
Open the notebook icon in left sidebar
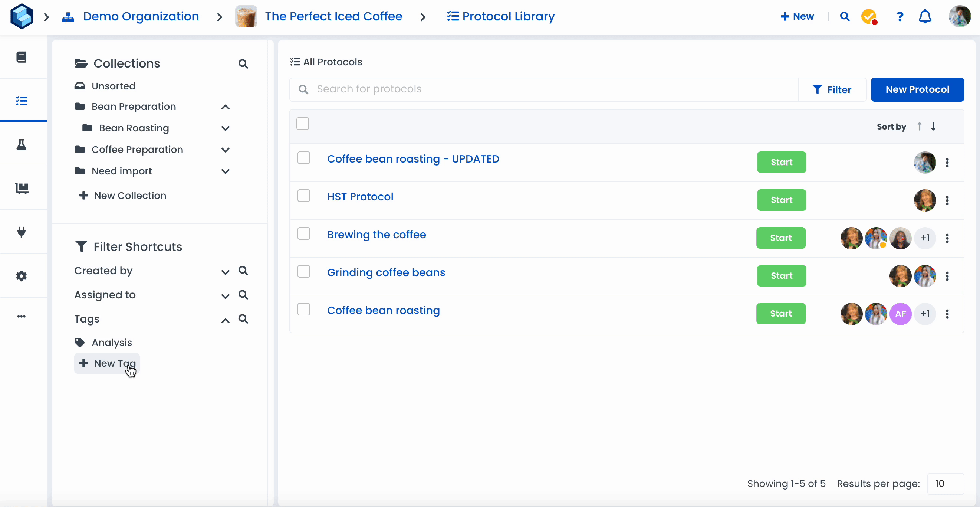[21, 57]
